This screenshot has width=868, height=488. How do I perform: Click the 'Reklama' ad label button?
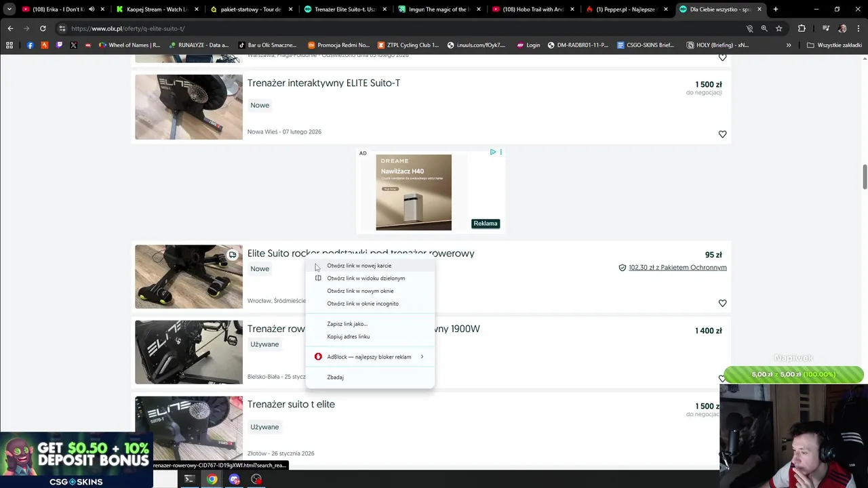[x=486, y=224]
